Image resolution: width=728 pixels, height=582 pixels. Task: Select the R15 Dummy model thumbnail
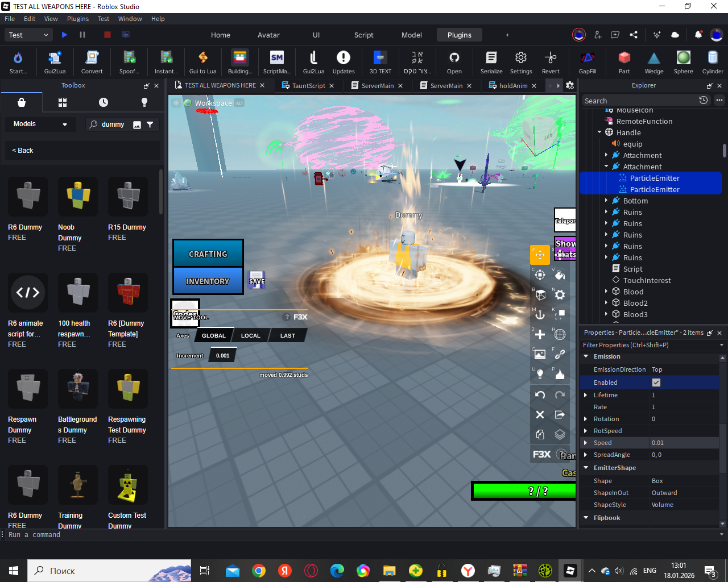(x=128, y=197)
